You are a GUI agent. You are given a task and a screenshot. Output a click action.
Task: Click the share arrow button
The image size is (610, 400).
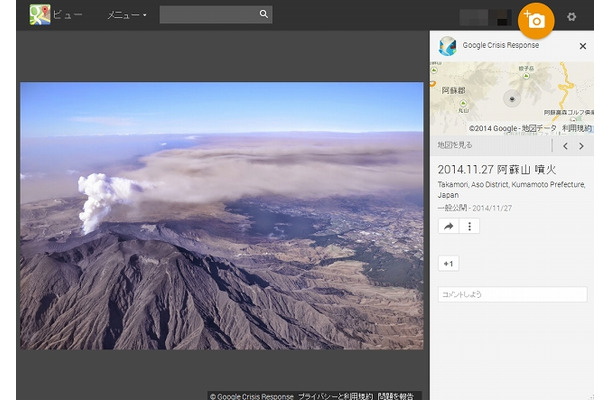(449, 227)
